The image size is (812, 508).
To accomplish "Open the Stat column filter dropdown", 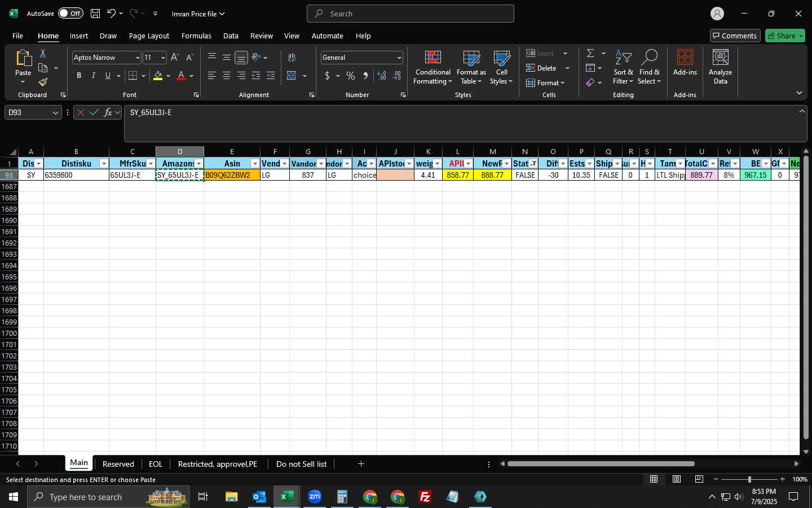I will click(x=533, y=164).
